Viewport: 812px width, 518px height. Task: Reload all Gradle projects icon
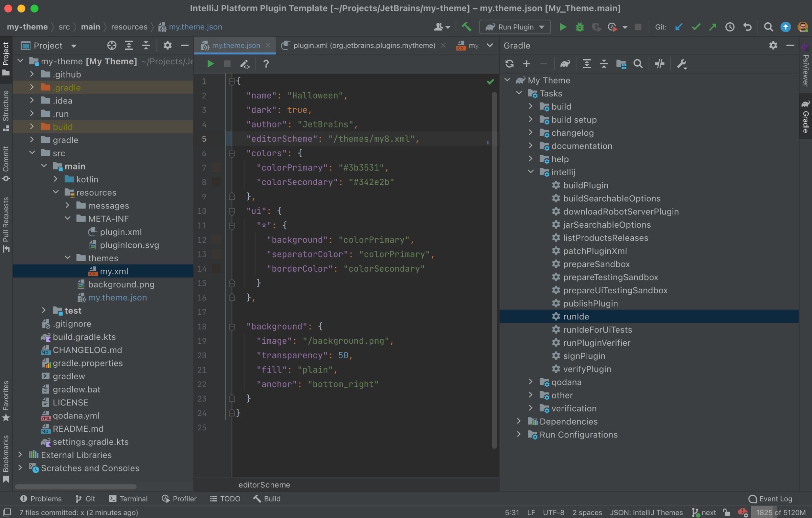509,64
